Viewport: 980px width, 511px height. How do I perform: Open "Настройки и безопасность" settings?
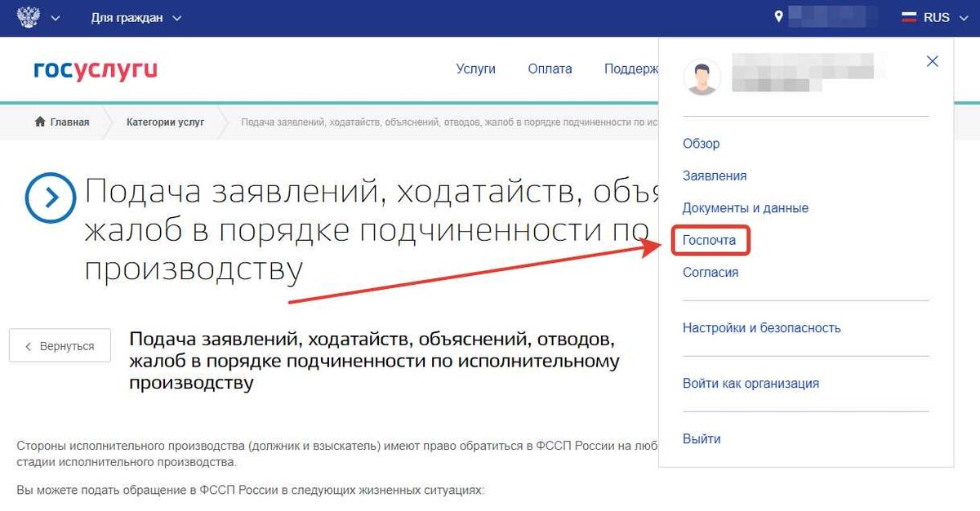(761, 327)
